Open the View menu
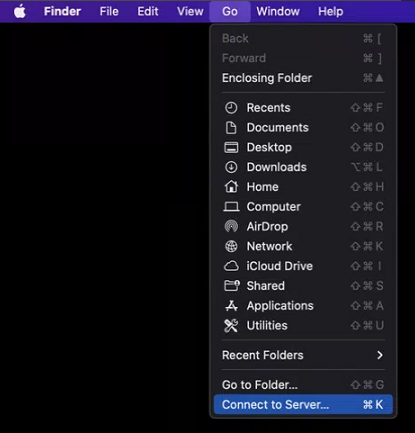This screenshot has height=433, width=415. (x=190, y=11)
